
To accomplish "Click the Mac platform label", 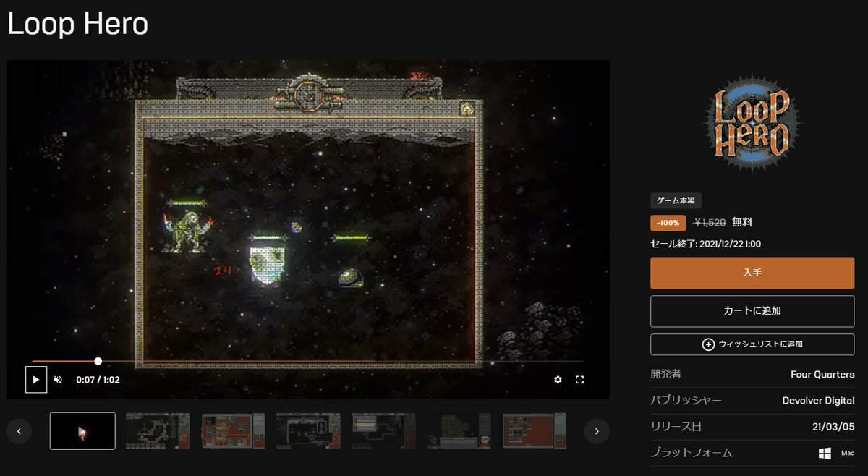I will 848,454.
